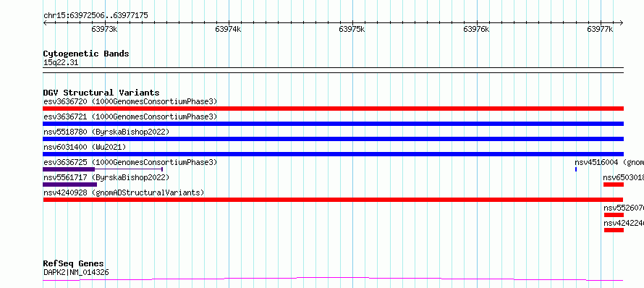The image size is (644, 288).
Task: Click the black 15q22.31 cytogenetic band bar
Action: (x=333, y=70)
